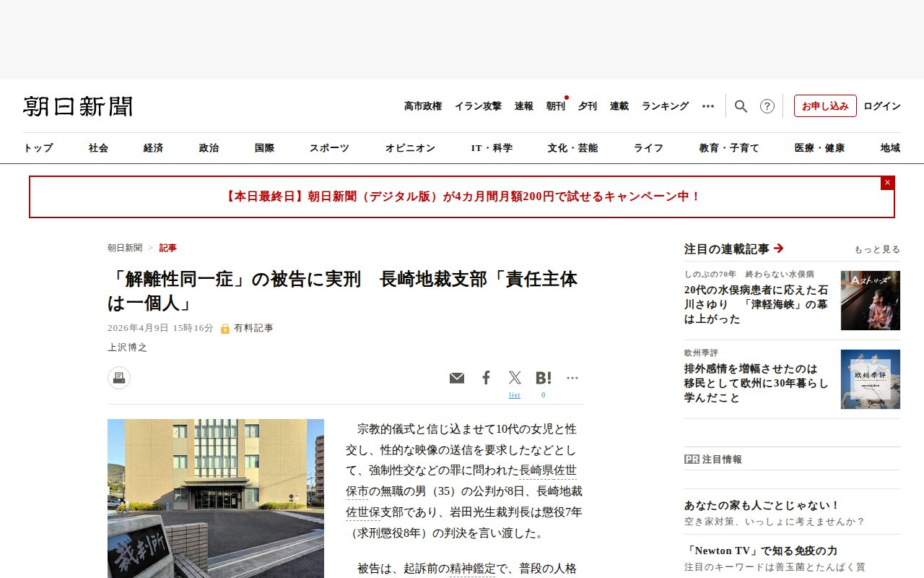The image size is (924, 578).
Task: Print the article with the printer icon
Action: point(119,378)
